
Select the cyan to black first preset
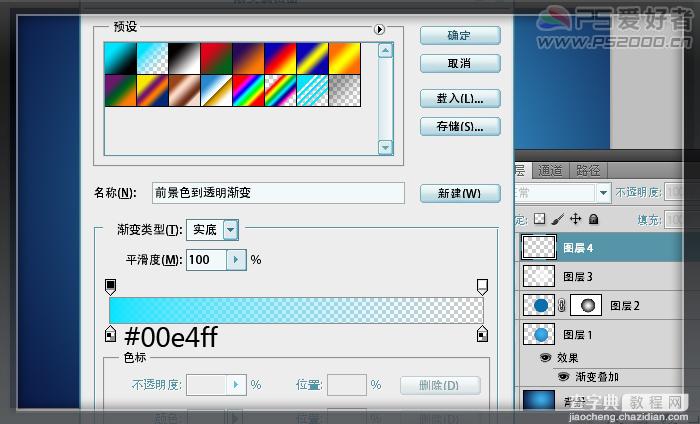point(121,58)
